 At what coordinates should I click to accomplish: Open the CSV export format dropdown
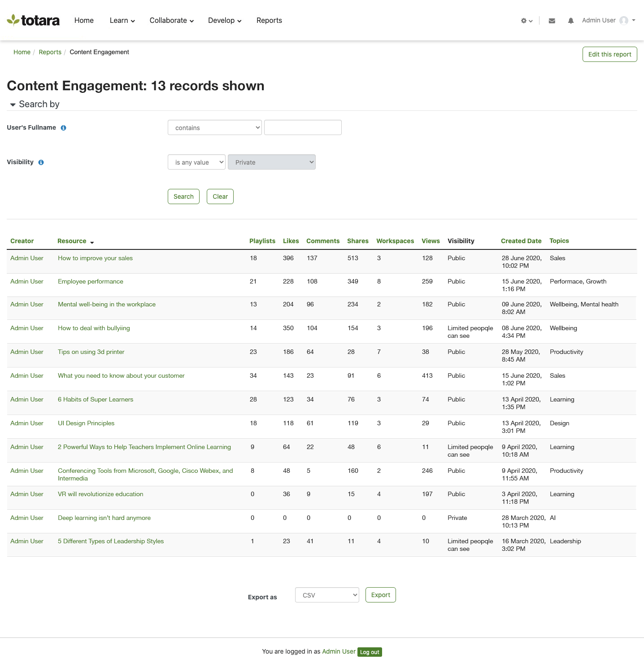[327, 595]
